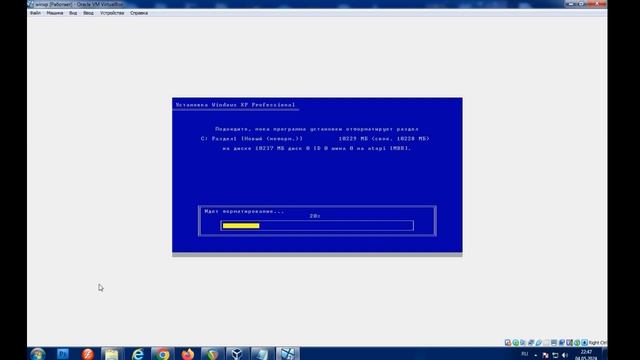Minimize the VirtualBox window

(x=571, y=4)
